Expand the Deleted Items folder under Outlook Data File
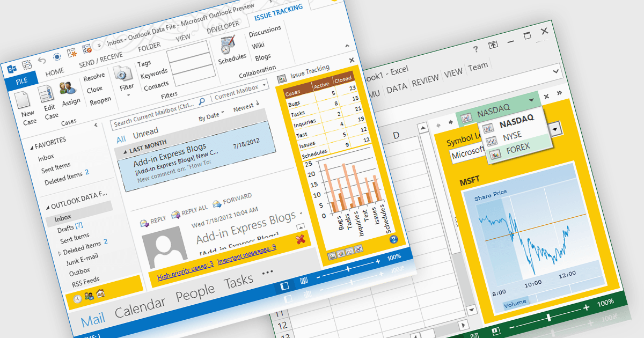Viewport: 644px width, 338px height. (x=60, y=253)
